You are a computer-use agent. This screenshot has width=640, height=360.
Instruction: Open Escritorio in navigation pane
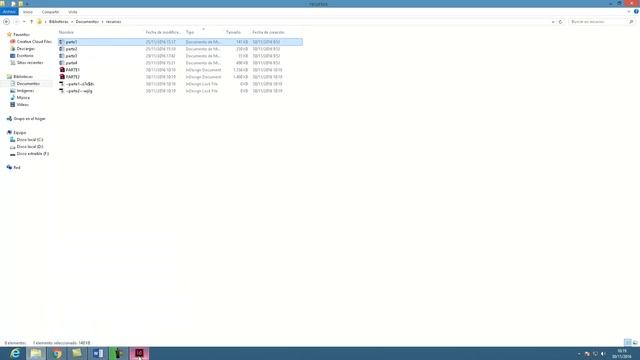click(25, 56)
